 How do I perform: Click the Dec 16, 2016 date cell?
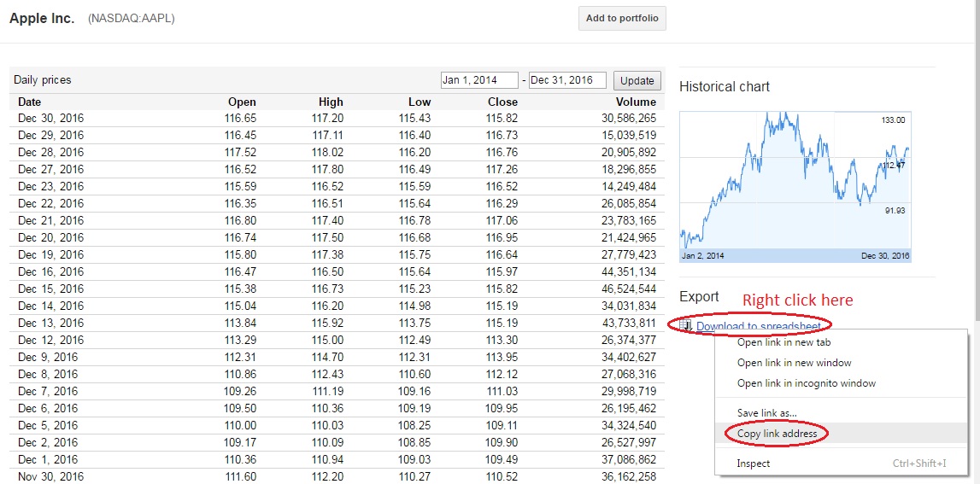(x=50, y=272)
